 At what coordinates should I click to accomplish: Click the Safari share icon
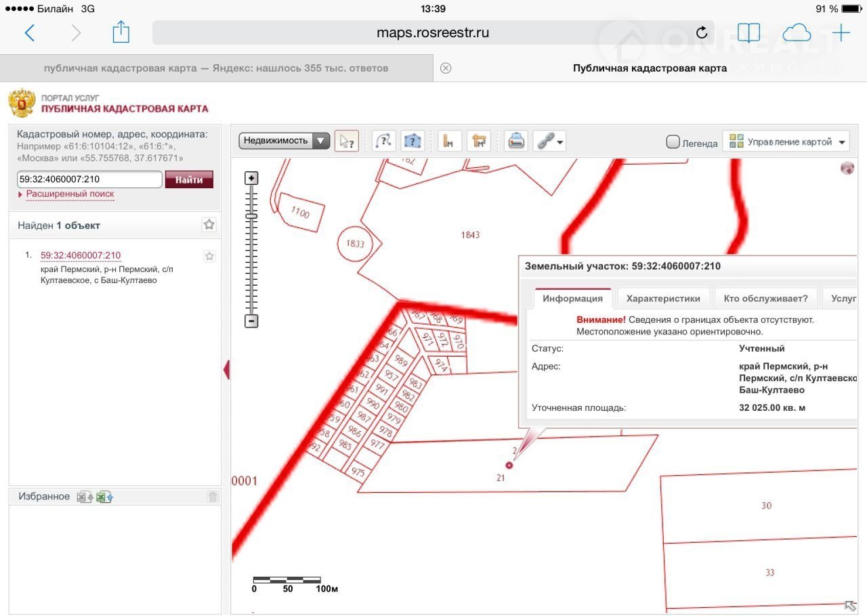coord(121,32)
